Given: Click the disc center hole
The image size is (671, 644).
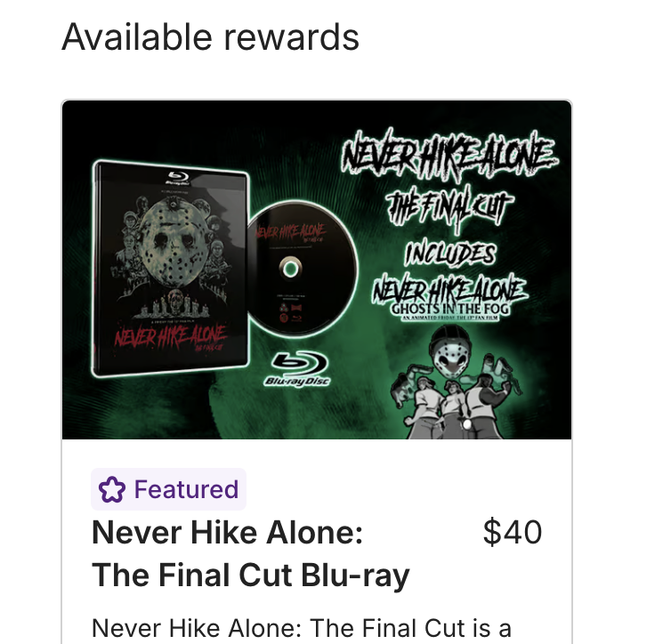Looking at the screenshot, I should 291,269.
